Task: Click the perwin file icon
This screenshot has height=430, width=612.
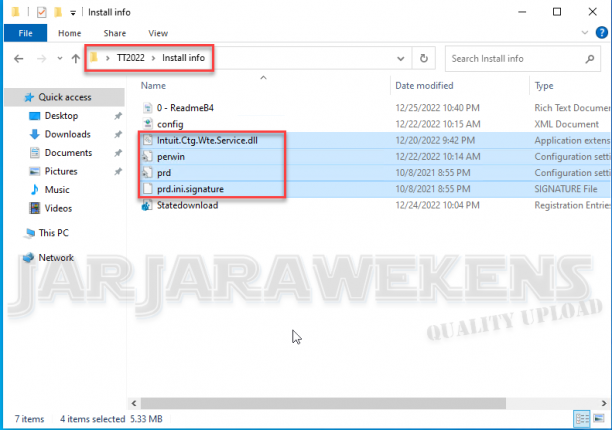Action: click(x=148, y=157)
